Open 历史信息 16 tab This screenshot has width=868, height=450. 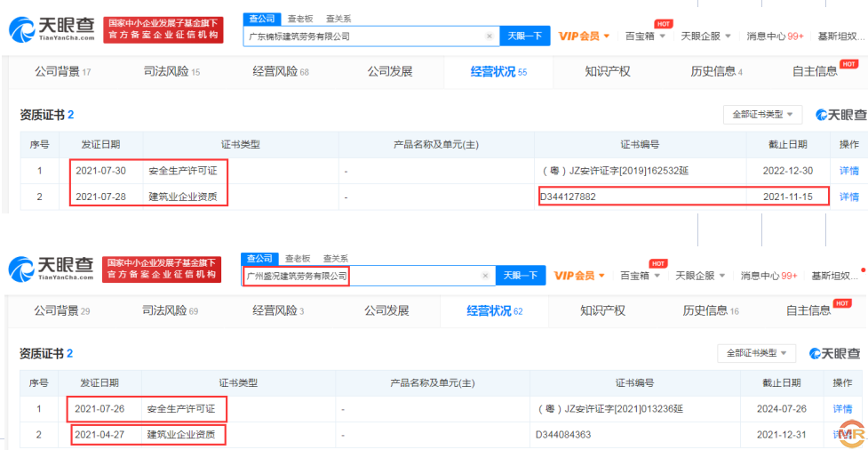pos(711,311)
